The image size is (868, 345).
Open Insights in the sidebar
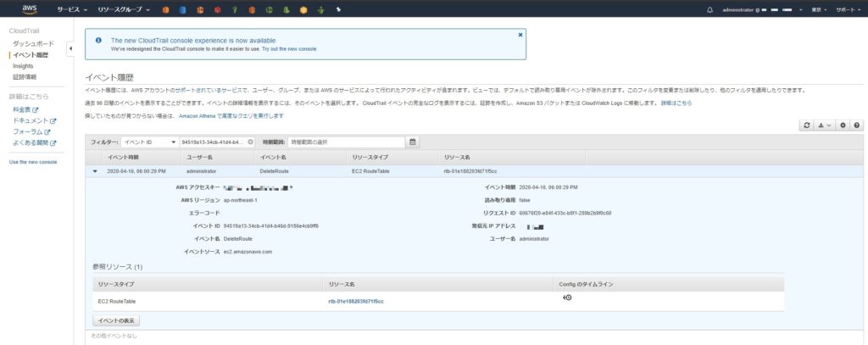point(24,65)
